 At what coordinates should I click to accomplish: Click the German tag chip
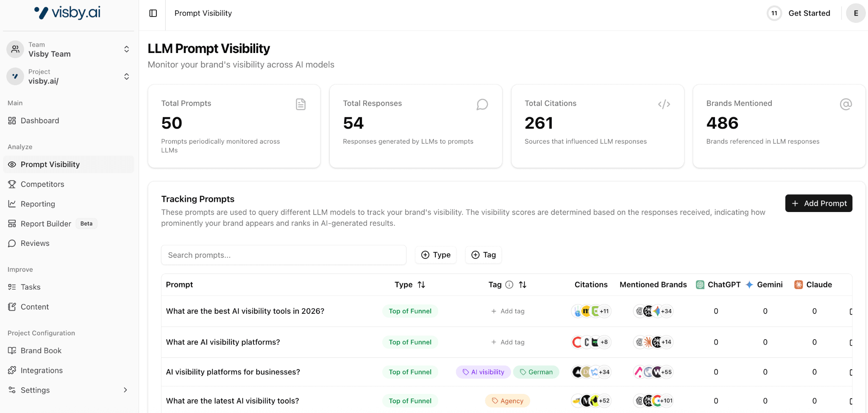[536, 372]
